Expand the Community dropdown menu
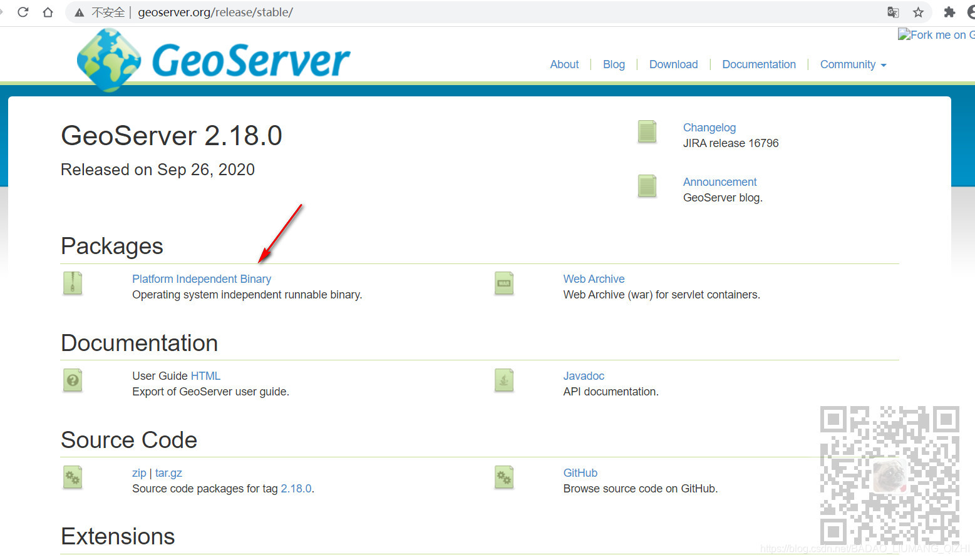Image resolution: width=975 pixels, height=560 pixels. click(x=853, y=64)
